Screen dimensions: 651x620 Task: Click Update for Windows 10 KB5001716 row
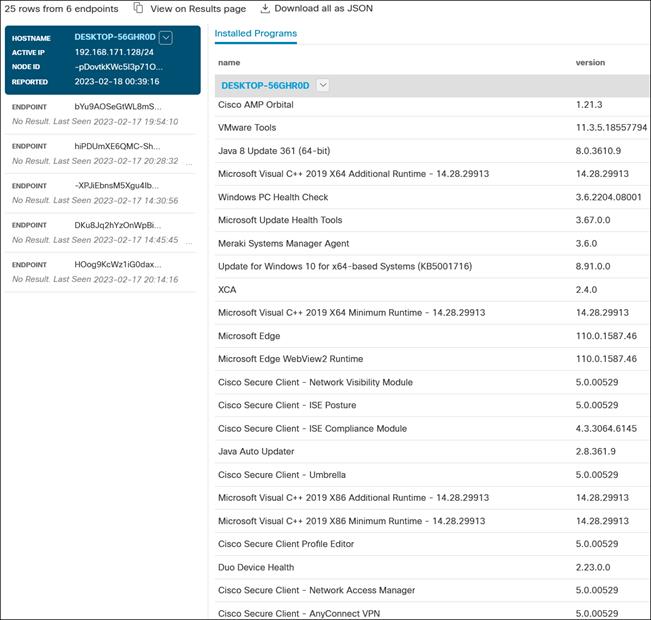(x=432, y=266)
